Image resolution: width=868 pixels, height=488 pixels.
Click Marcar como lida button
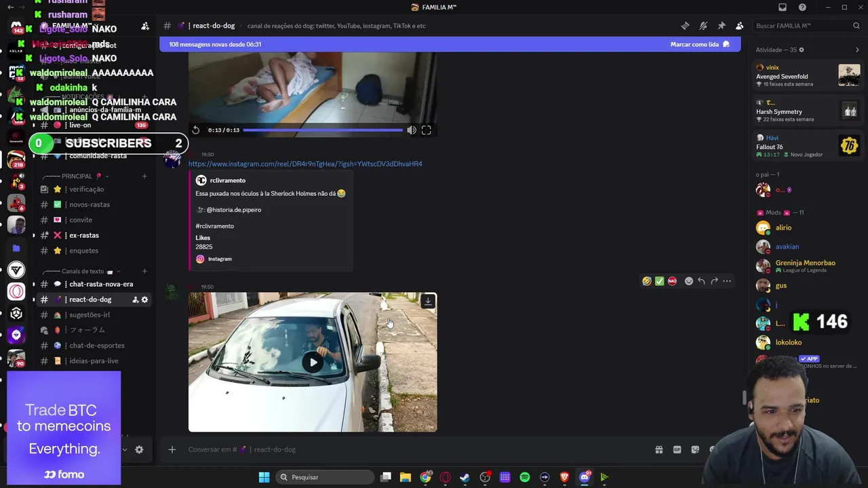click(700, 44)
